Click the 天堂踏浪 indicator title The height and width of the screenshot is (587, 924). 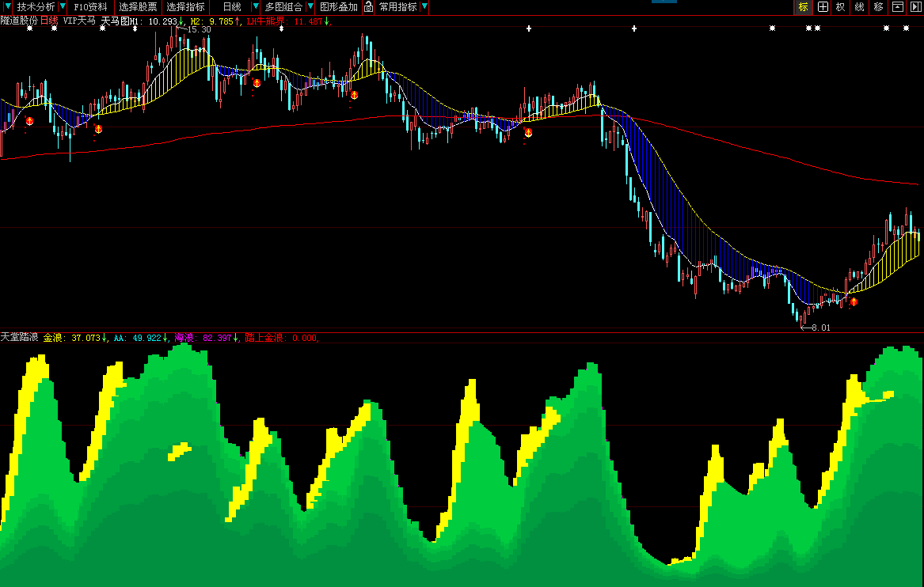tap(19, 337)
